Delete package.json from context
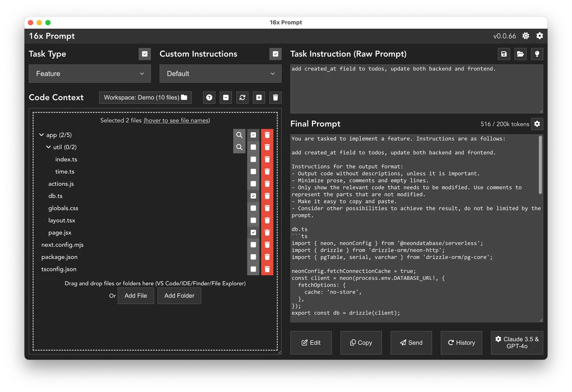Screen dimensions: 572x392 (267, 257)
